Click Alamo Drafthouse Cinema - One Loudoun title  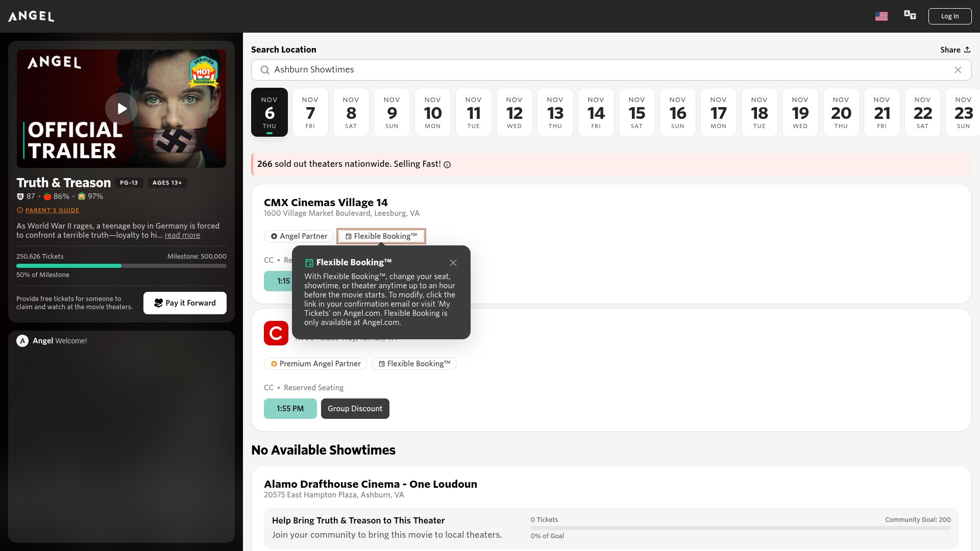[371, 484]
